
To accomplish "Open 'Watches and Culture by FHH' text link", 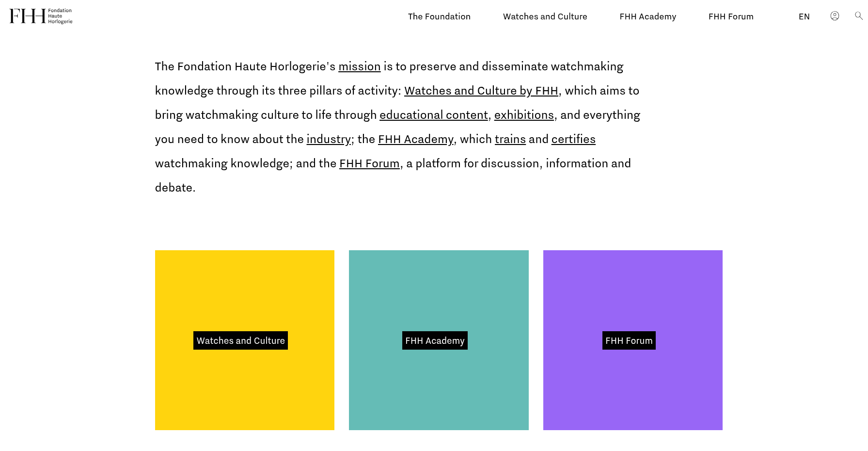I will pos(481,91).
